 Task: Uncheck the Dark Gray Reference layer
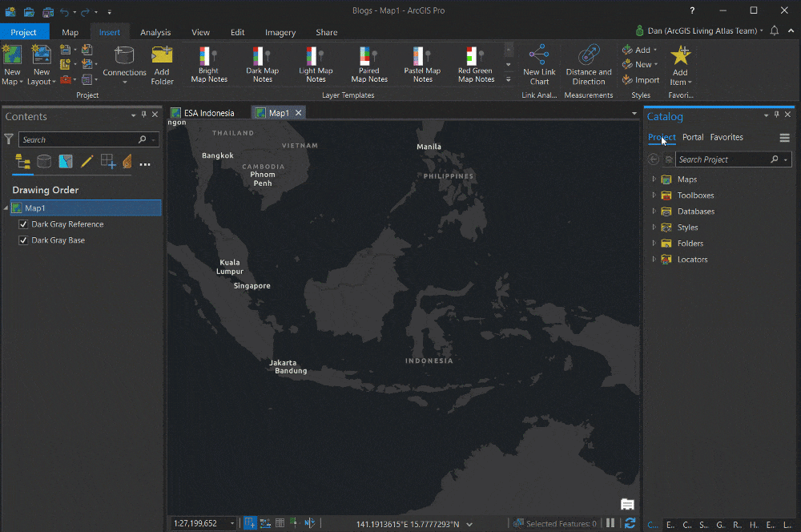tap(23, 224)
